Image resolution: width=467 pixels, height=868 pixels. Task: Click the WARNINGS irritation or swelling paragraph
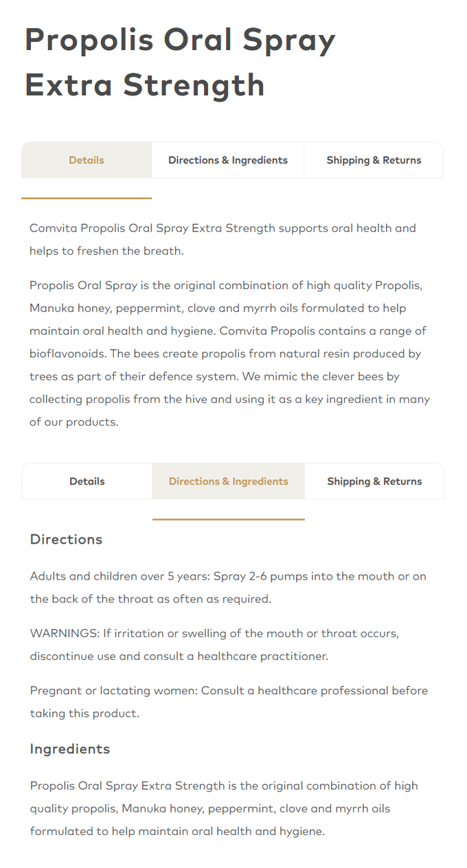tap(214, 644)
